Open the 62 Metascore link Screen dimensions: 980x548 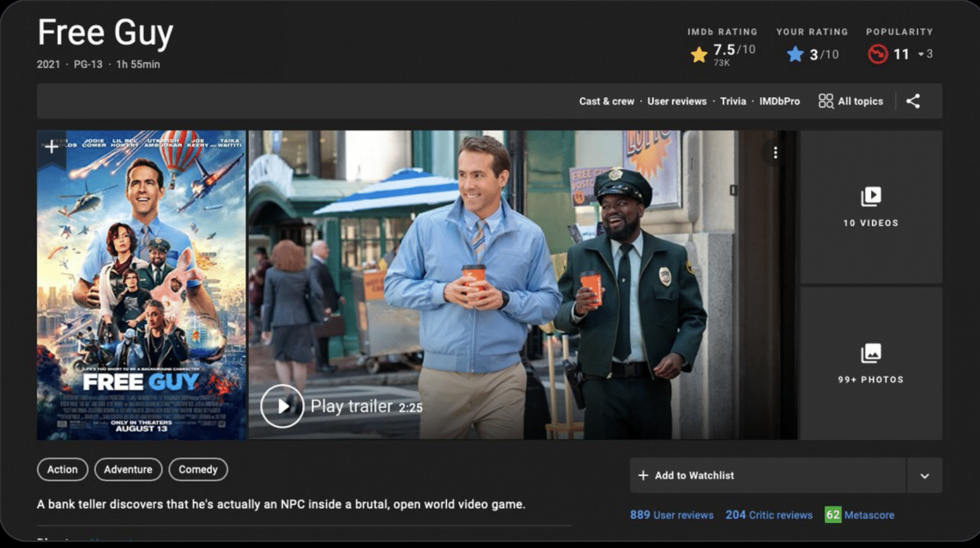pos(859,515)
